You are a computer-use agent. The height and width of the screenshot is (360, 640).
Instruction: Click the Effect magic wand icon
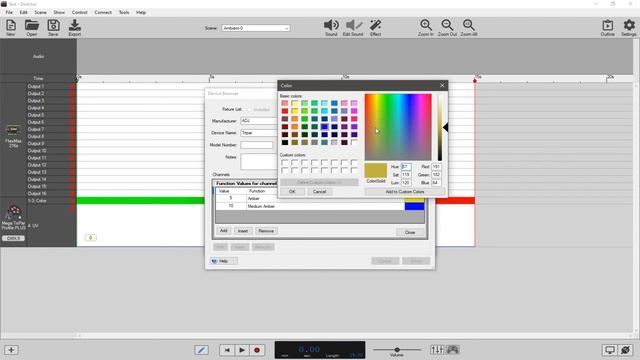(x=376, y=25)
